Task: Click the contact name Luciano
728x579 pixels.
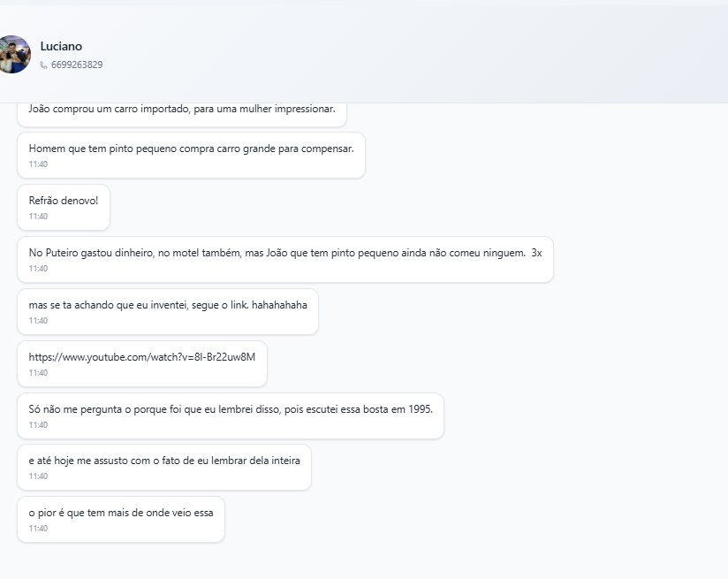Action: [x=61, y=46]
